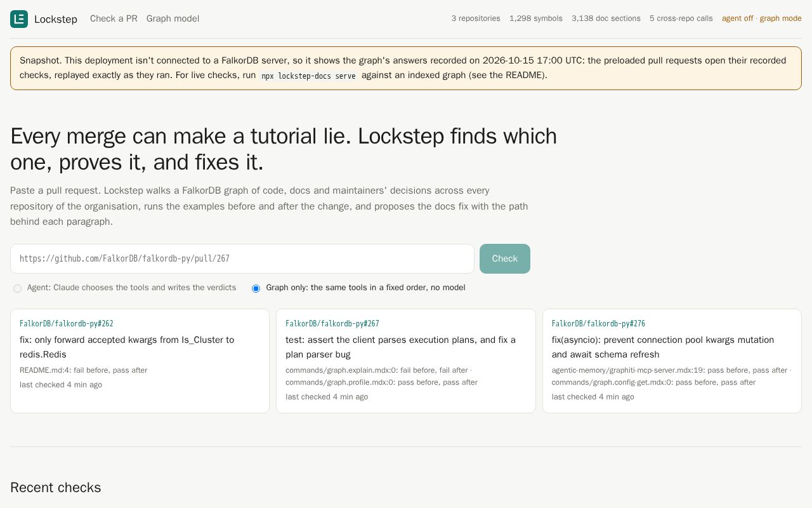Click 'README.md:4: fail before, pass after' text
Screen dimensions: 812x508
[x=84, y=370]
